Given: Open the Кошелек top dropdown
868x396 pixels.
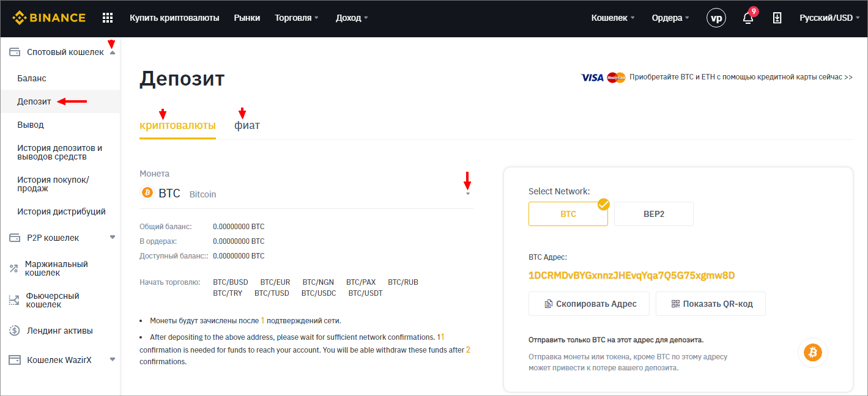Looking at the screenshot, I should (613, 18).
